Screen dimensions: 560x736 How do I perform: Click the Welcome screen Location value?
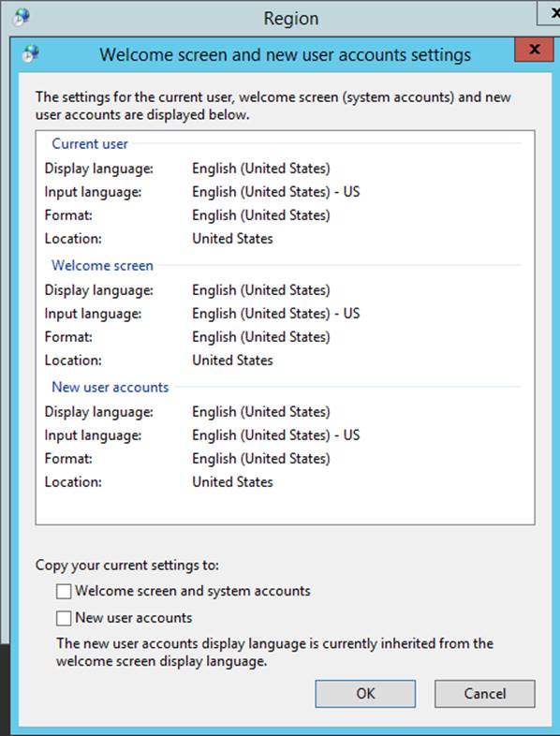[232, 360]
